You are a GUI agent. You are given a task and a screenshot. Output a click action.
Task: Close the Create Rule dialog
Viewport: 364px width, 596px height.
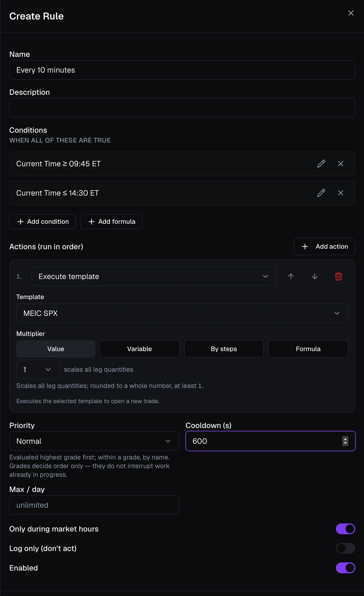pyautogui.click(x=351, y=13)
